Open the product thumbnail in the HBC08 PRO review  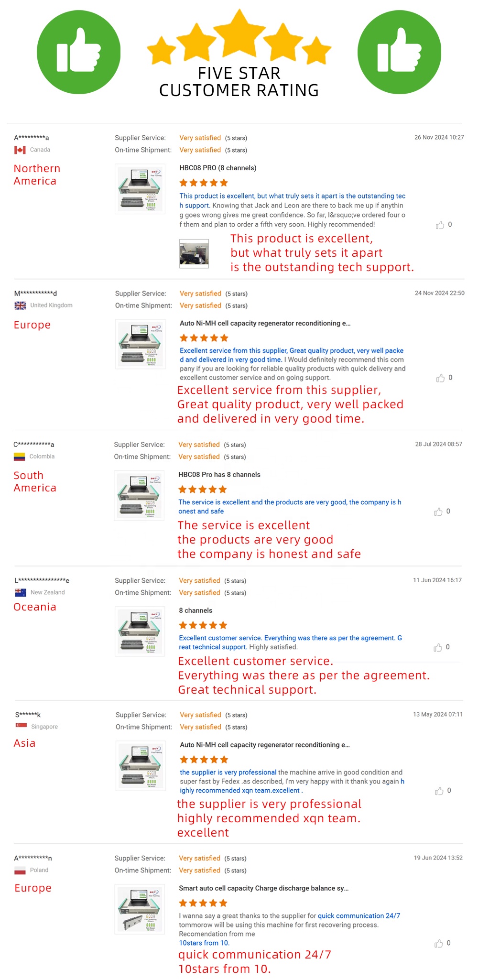[140, 189]
